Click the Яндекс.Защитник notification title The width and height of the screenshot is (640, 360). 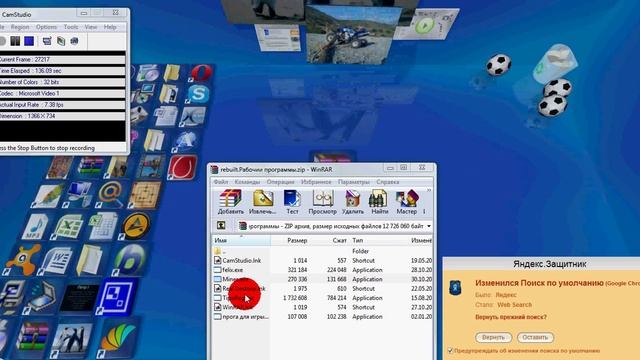(x=549, y=264)
